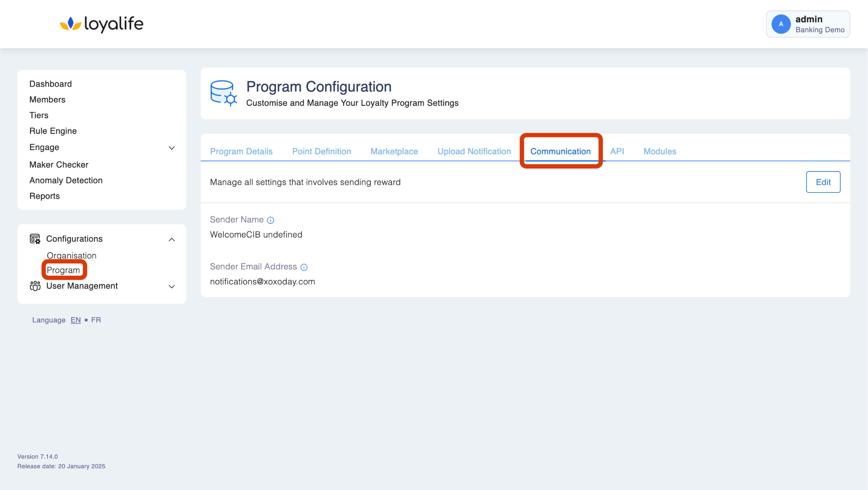Image resolution: width=868 pixels, height=490 pixels.
Task: Select Organisation under Configurations
Action: (x=72, y=256)
